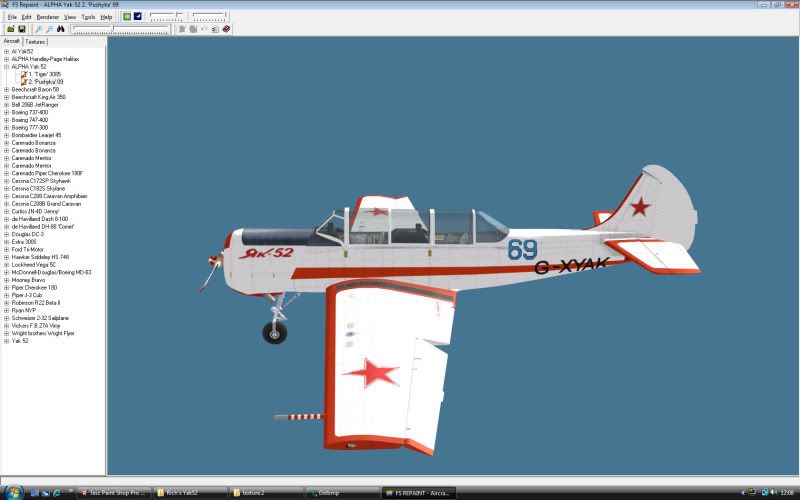Select Ford Tri-Motor in aircraft list

(28, 249)
